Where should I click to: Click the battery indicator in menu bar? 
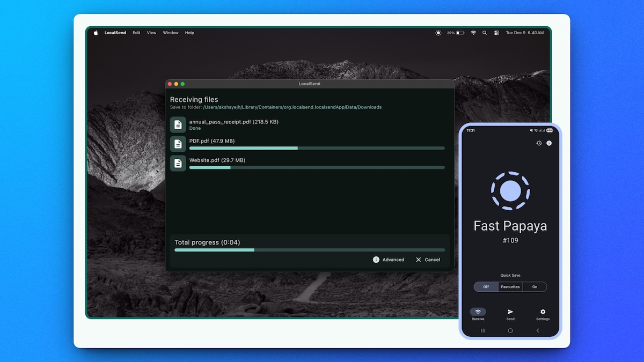455,33
